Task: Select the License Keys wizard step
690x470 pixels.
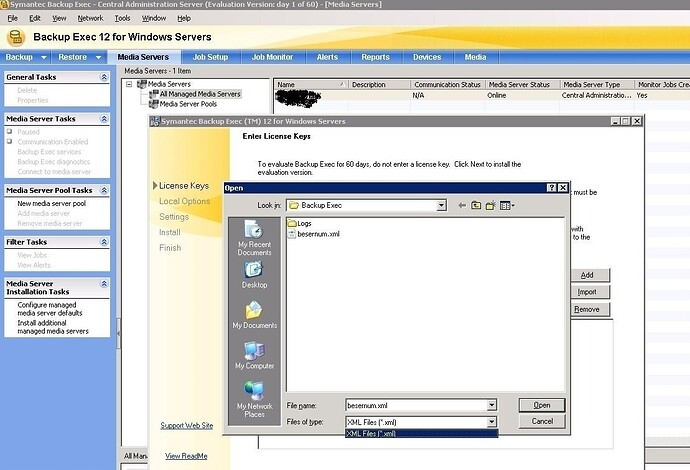Action: click(184, 186)
